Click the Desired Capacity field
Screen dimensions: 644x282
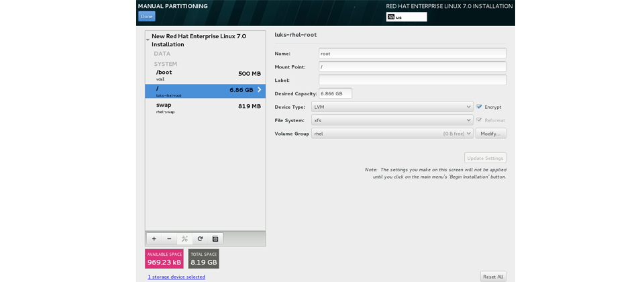coord(335,93)
